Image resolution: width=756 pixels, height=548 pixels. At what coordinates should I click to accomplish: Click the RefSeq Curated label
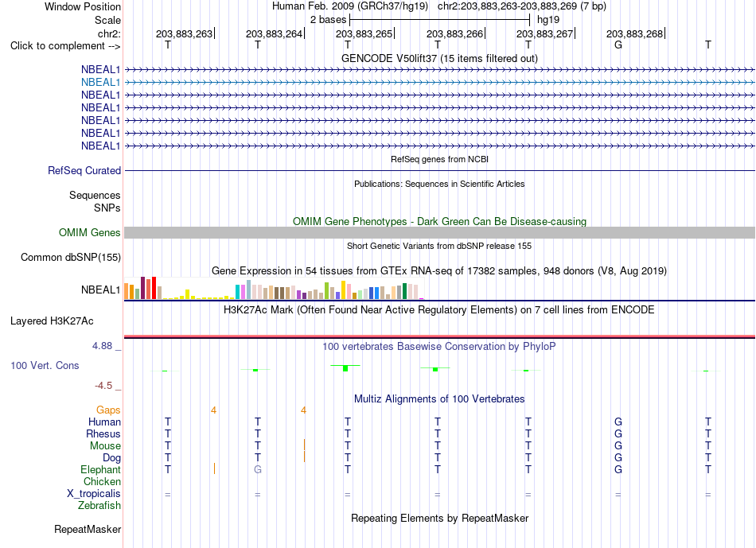(x=84, y=171)
